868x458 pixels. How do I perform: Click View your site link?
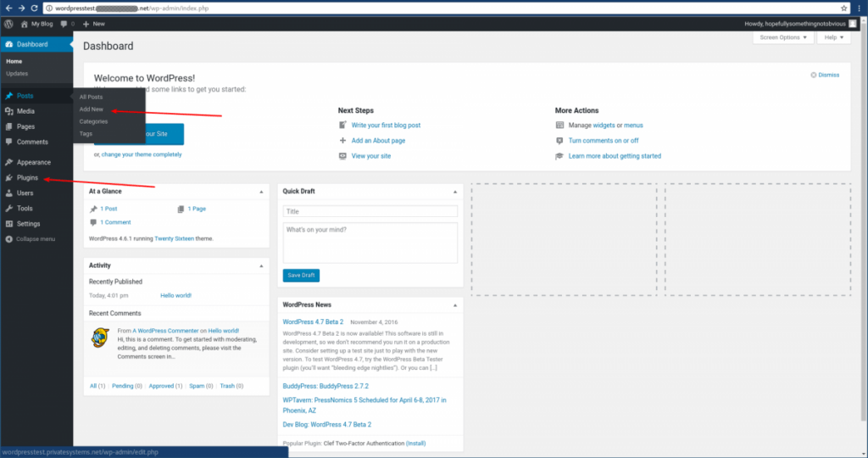[x=371, y=156]
